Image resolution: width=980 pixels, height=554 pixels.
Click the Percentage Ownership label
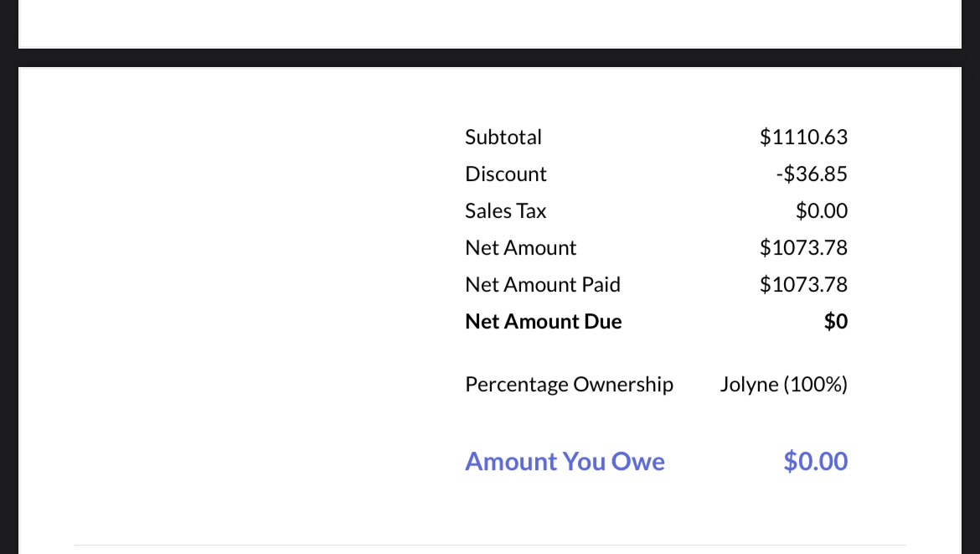click(569, 384)
